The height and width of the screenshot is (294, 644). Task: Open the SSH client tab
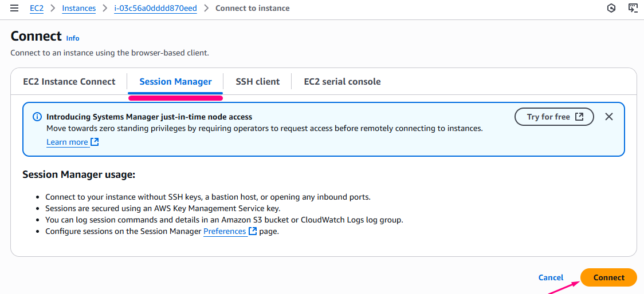pyautogui.click(x=258, y=82)
